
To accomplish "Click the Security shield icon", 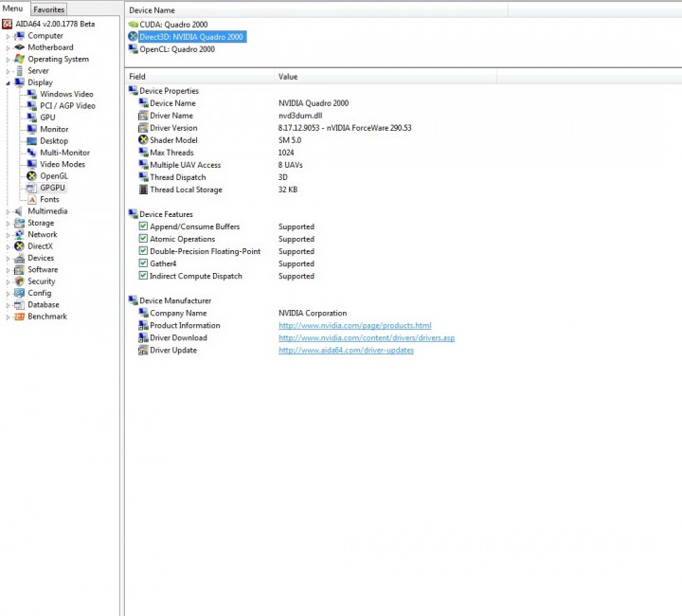I will (19, 281).
